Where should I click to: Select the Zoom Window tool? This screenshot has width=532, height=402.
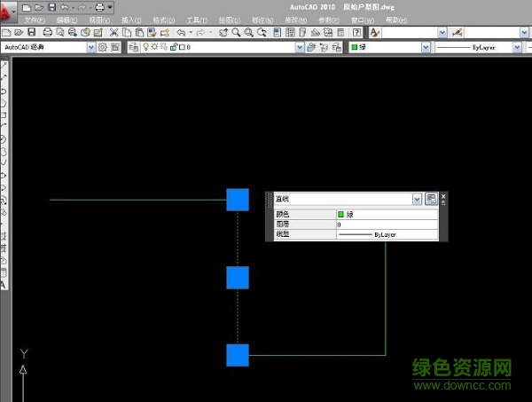249,33
